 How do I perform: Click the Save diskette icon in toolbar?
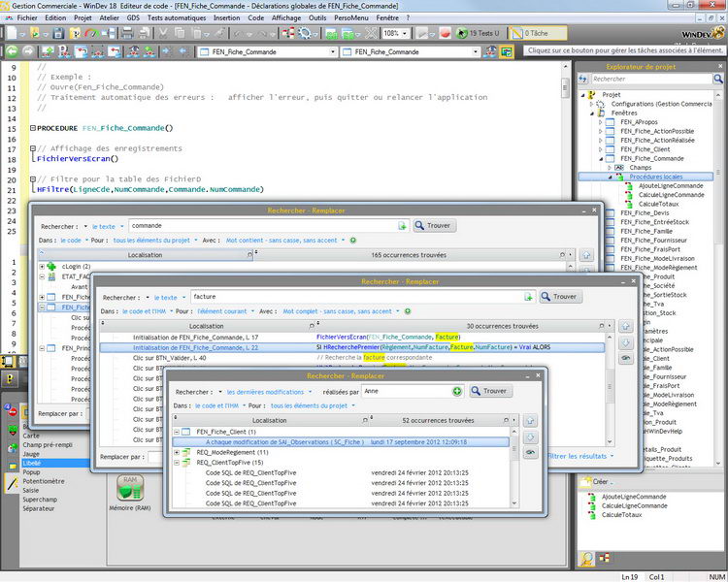[58, 33]
